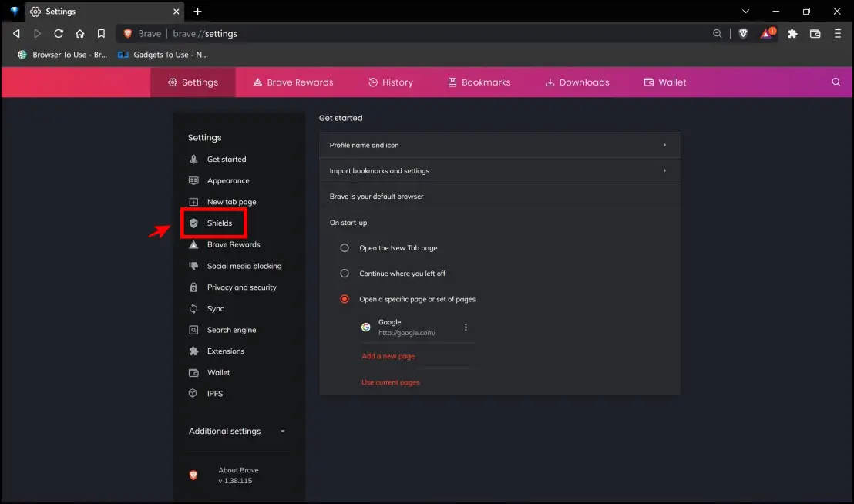Click the Privacy and security lock icon

coord(193,287)
